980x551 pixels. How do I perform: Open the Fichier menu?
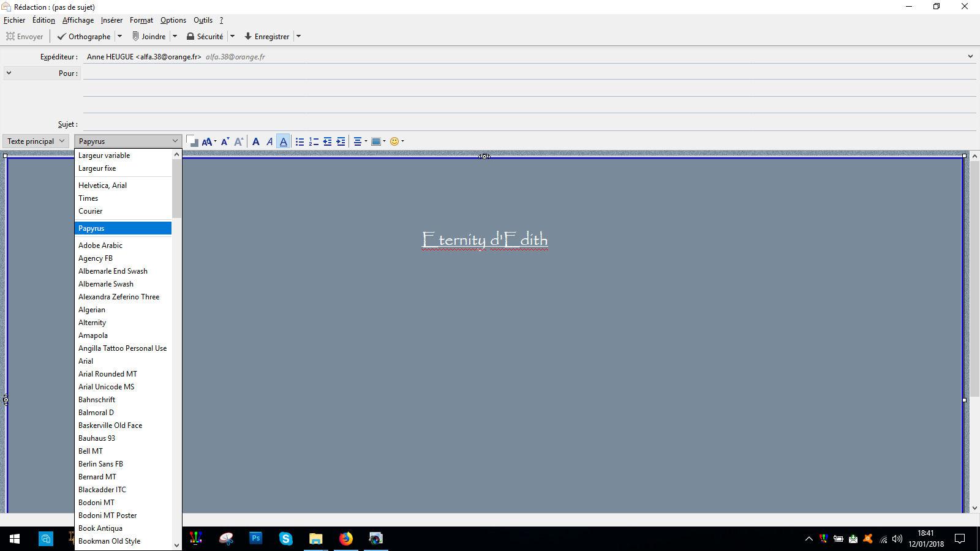pos(14,20)
